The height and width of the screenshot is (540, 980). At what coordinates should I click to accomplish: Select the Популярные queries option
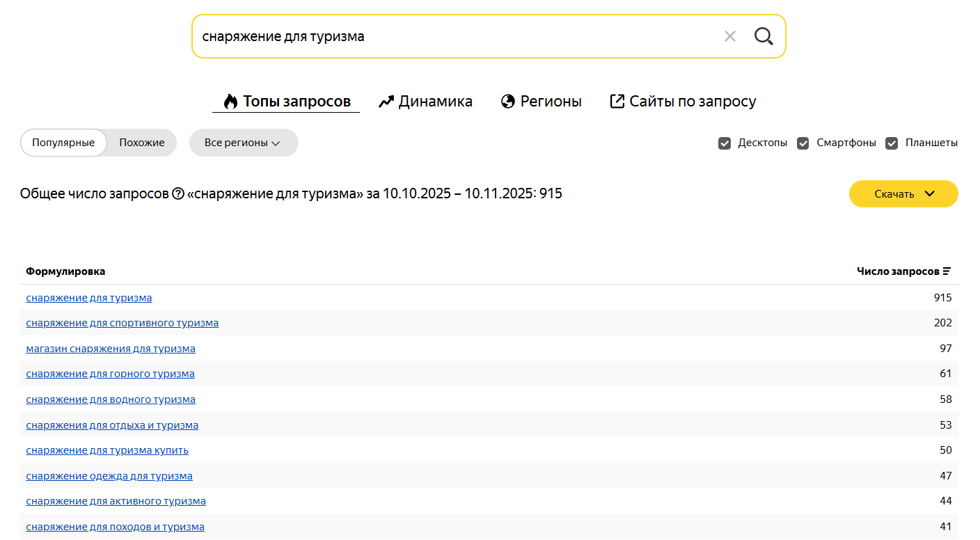tap(63, 143)
